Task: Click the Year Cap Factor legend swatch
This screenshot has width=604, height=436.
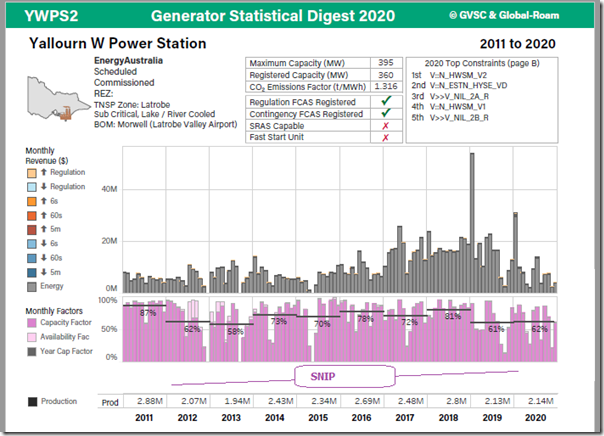Action: [x=32, y=352]
